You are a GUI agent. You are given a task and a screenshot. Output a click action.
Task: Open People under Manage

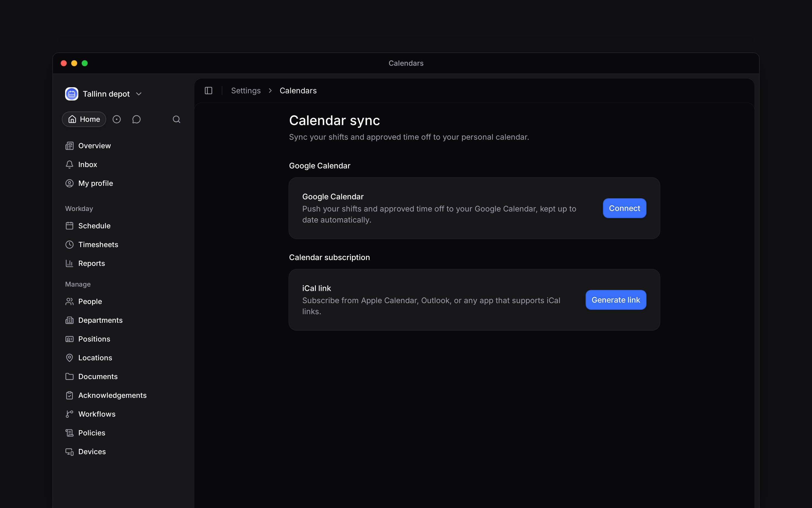pyautogui.click(x=90, y=301)
